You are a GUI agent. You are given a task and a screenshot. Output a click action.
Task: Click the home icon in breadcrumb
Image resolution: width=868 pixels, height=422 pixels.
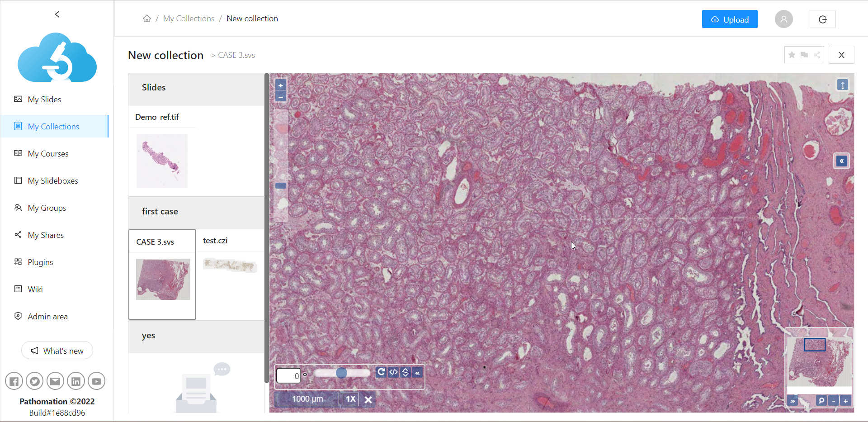tap(147, 19)
